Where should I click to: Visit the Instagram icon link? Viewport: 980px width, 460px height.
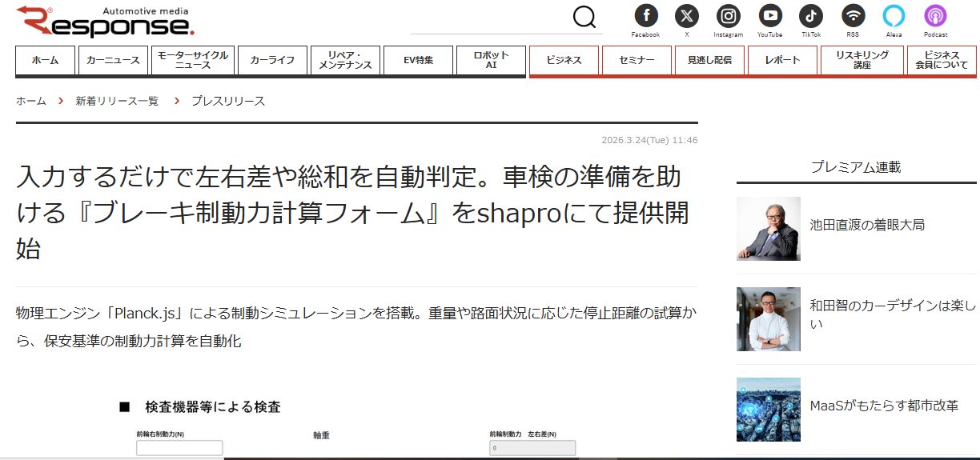(x=728, y=15)
